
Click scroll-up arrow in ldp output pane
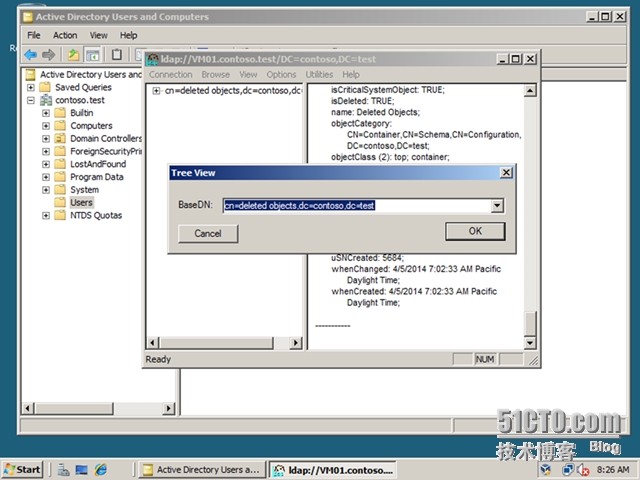(530, 91)
